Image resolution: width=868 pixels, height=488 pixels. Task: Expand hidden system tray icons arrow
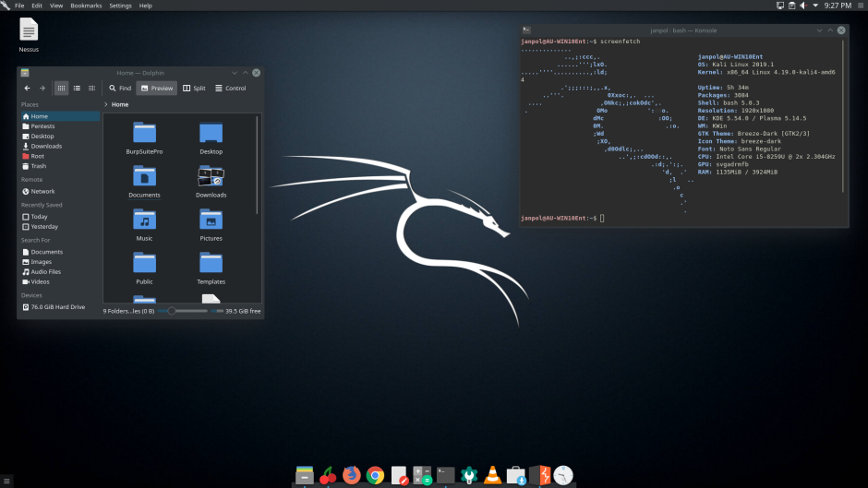815,6
